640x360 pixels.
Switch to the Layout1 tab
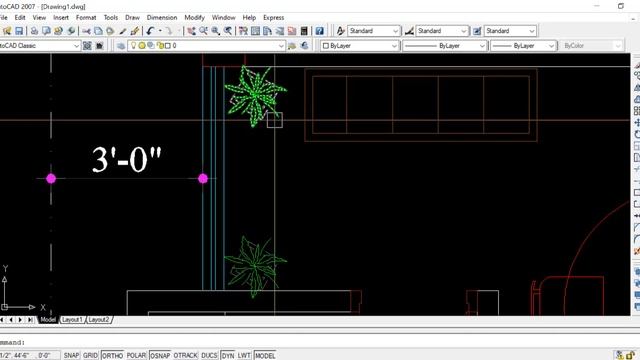coord(72,320)
